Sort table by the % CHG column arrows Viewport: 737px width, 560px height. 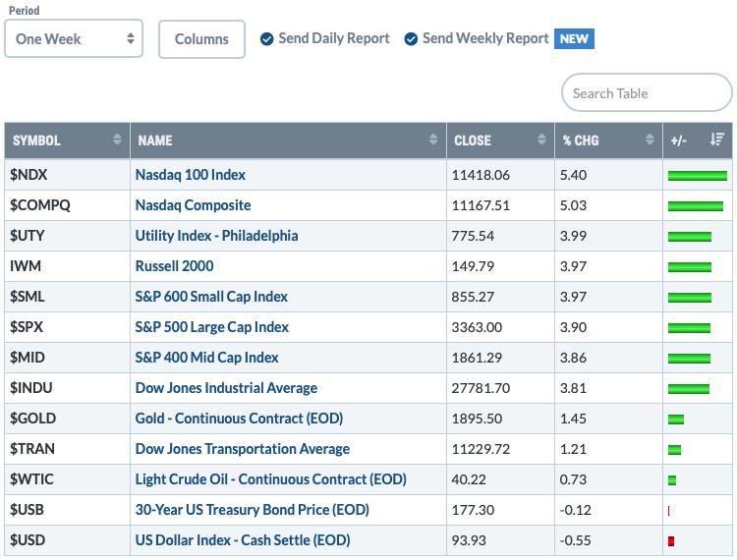tap(650, 140)
